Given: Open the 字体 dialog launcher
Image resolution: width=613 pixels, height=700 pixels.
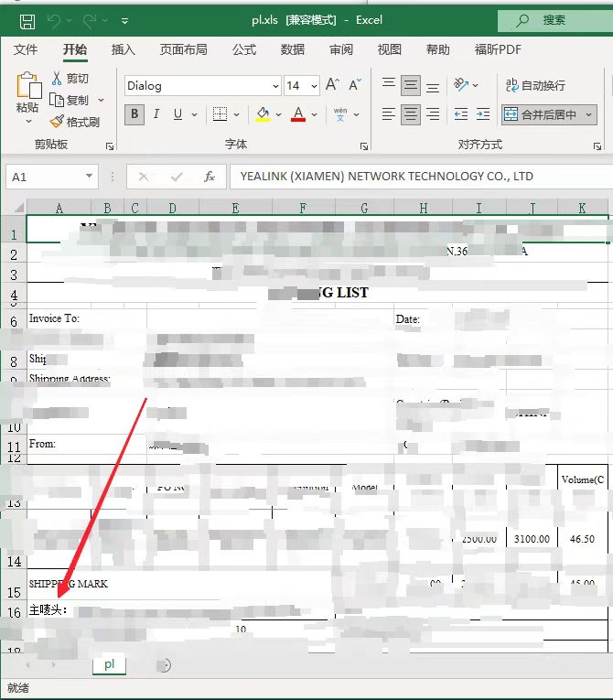Looking at the screenshot, I should coord(364,146).
